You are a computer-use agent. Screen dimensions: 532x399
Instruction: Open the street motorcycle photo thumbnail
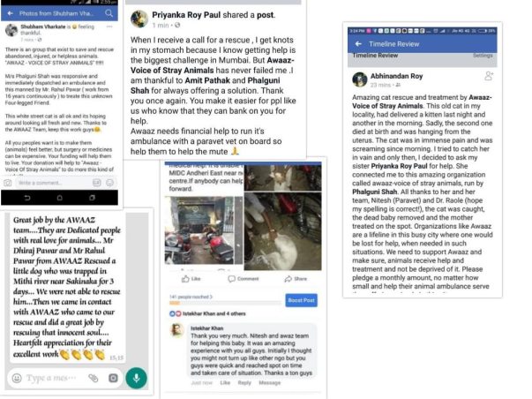tap(204, 230)
